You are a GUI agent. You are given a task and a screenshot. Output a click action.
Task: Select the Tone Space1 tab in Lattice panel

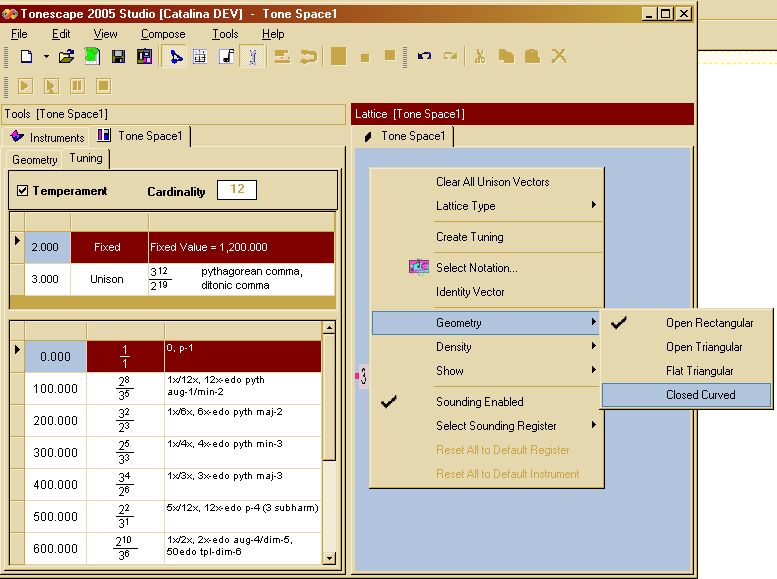pyautogui.click(x=404, y=136)
